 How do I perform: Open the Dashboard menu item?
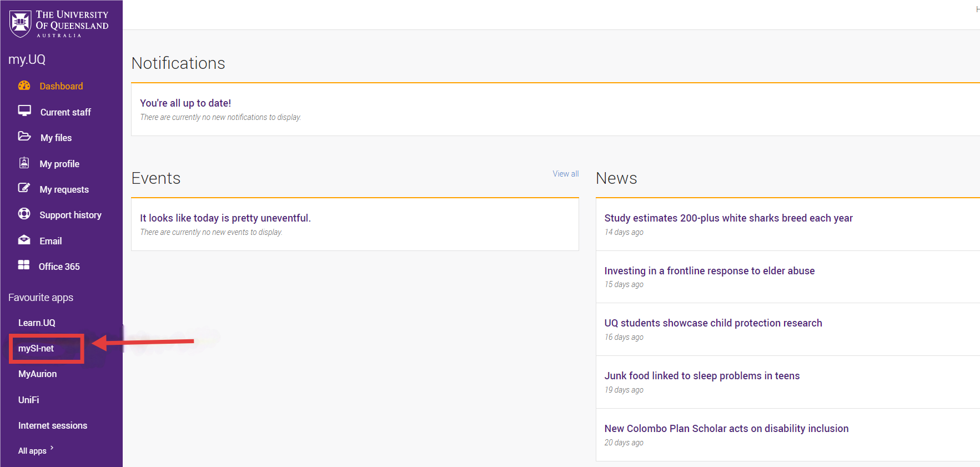(61, 86)
